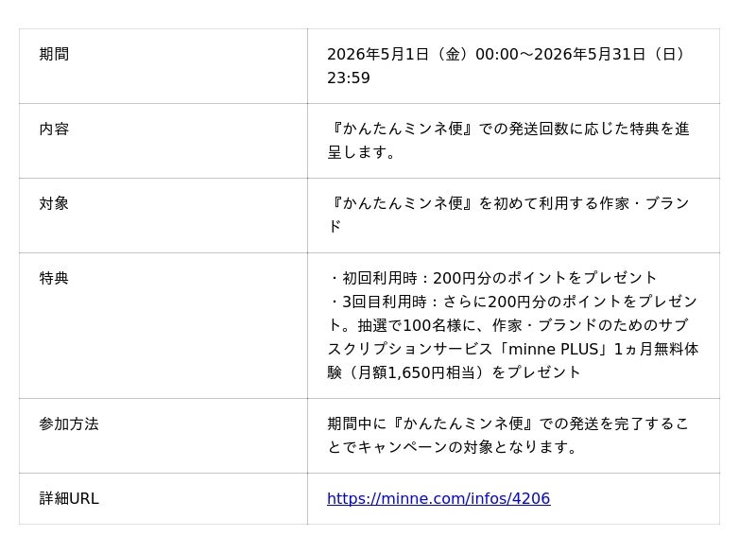The width and height of the screenshot is (756, 553).
Task: Click the 期間 row label
Action: pyautogui.click(x=54, y=54)
